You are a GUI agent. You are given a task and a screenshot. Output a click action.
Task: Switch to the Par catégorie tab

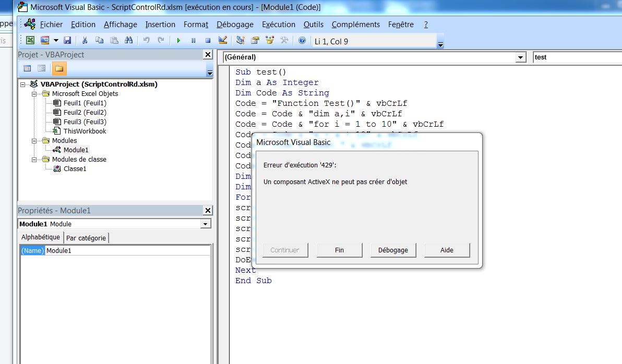[x=86, y=238]
